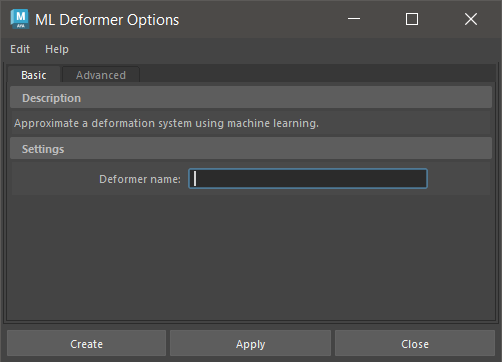
Task: Collapse the Description section header
Action: (x=251, y=98)
